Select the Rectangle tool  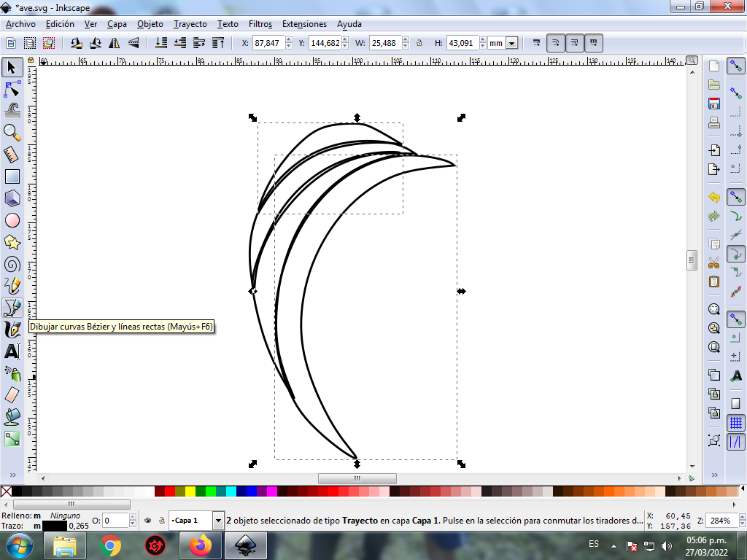pos(12,176)
